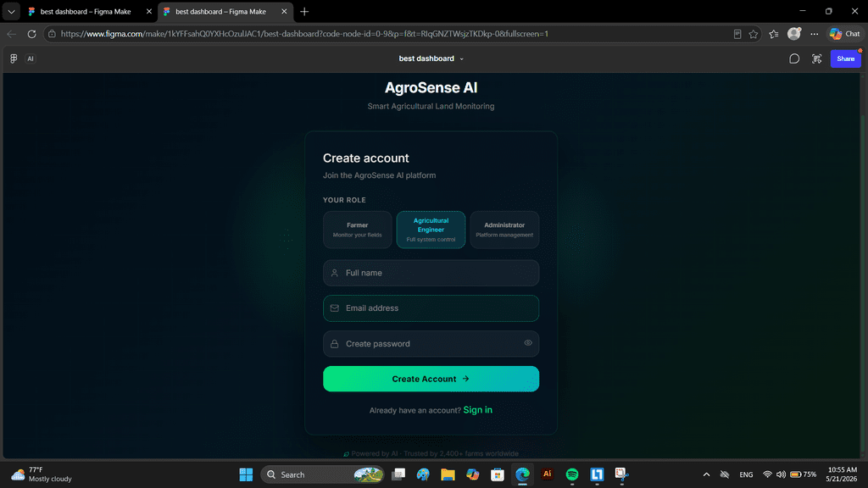Select the Administrator role card
Image resolution: width=868 pixels, height=488 pixels.
point(504,230)
